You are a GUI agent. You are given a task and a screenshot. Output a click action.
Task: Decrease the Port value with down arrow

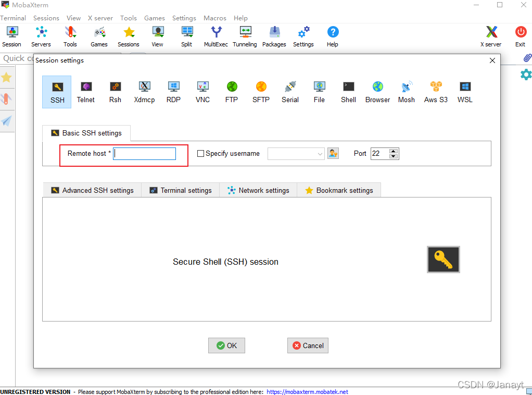pos(394,156)
